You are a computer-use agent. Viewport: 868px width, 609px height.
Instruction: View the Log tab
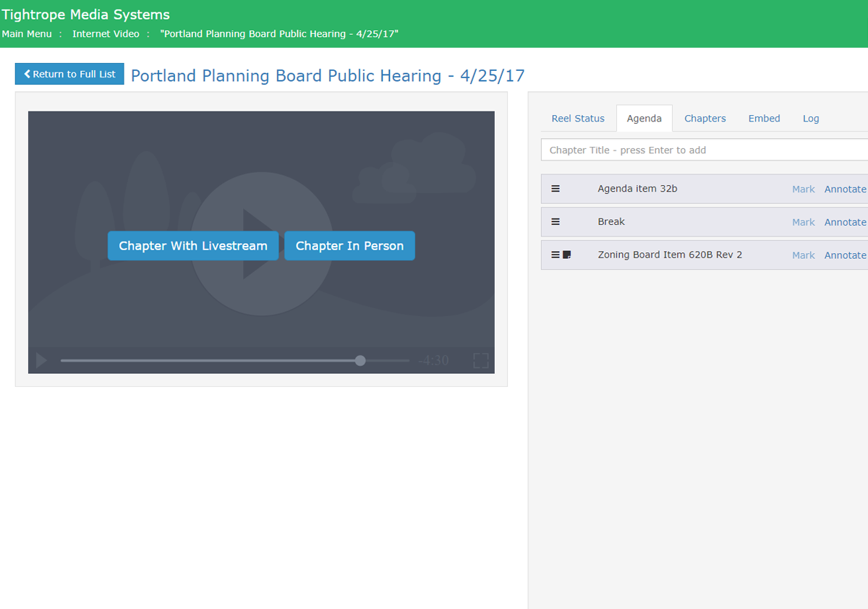tap(811, 118)
